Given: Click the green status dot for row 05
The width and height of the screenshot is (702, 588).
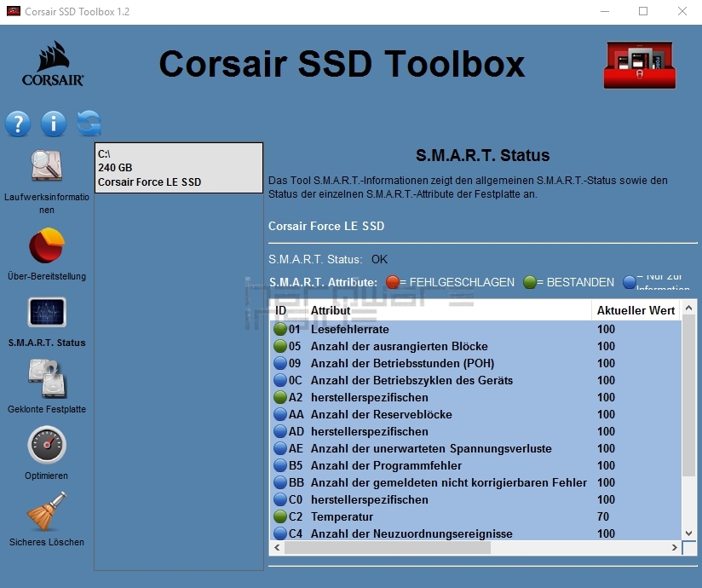Looking at the screenshot, I should tap(280, 346).
